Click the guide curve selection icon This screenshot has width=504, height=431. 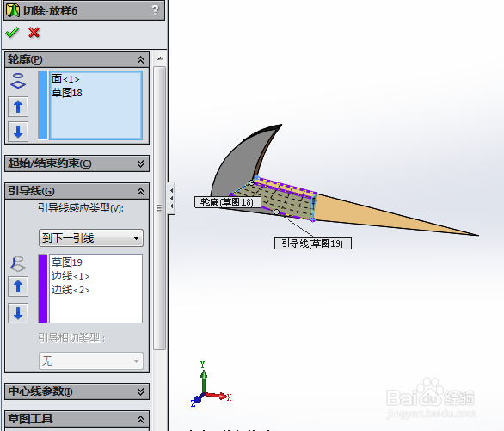(x=18, y=263)
